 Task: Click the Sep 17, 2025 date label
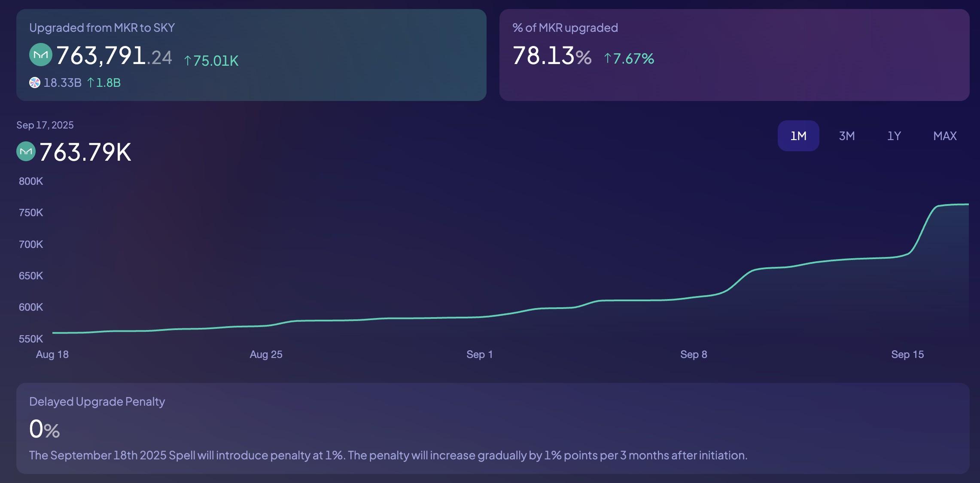(x=45, y=125)
